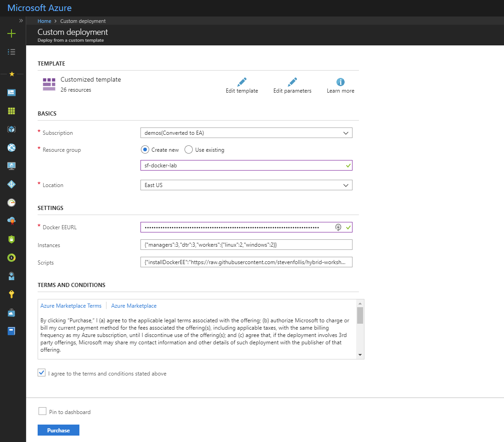Open Virtual machines monitor icon
This screenshot has height=442, width=504.
[11, 166]
